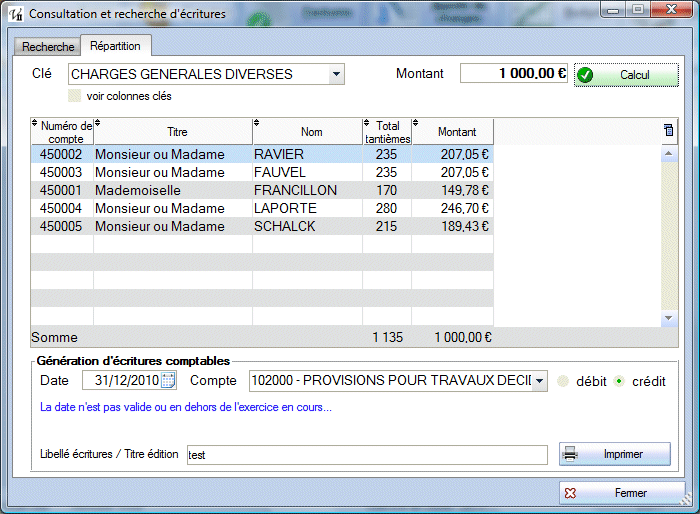Click the Imprimer button

pyautogui.click(x=614, y=454)
